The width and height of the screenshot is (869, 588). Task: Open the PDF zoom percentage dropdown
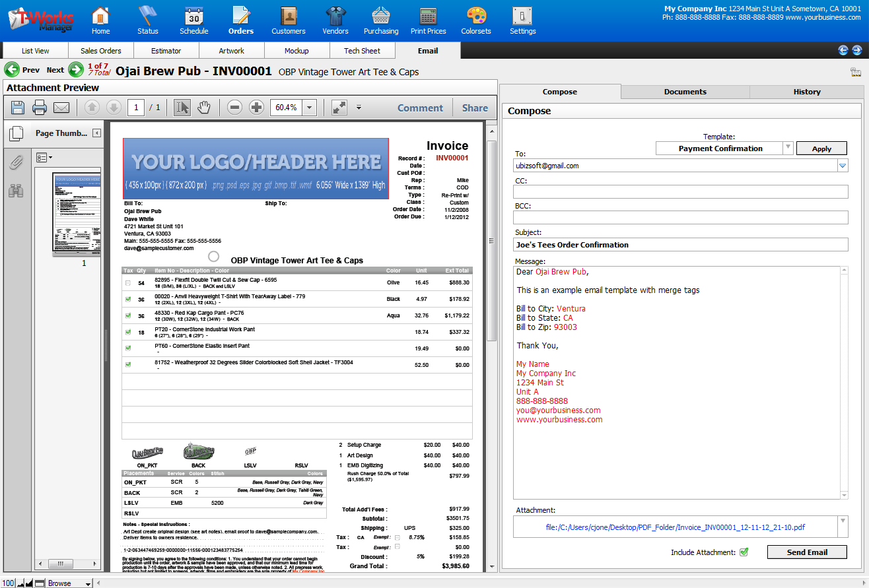tap(309, 108)
